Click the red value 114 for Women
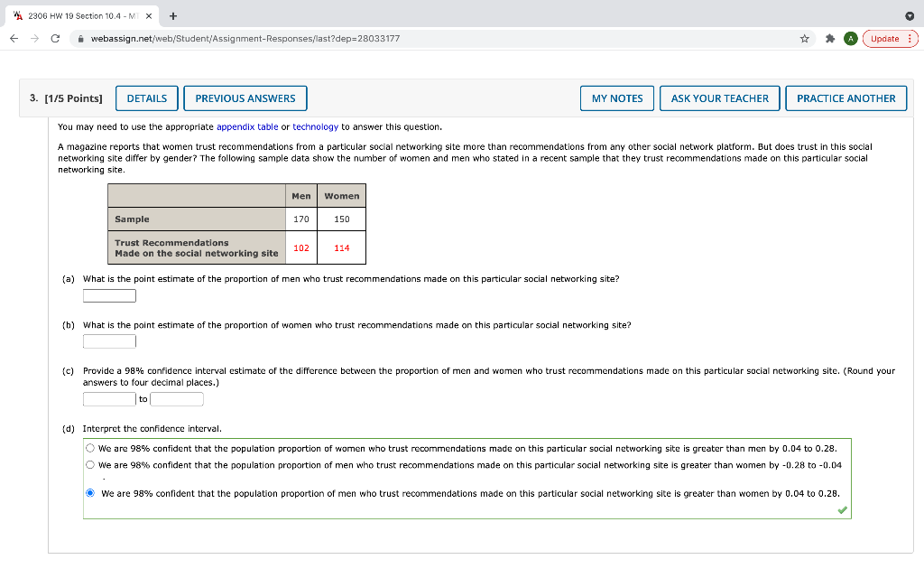Viewport: 924px width, 578px height. click(x=342, y=247)
